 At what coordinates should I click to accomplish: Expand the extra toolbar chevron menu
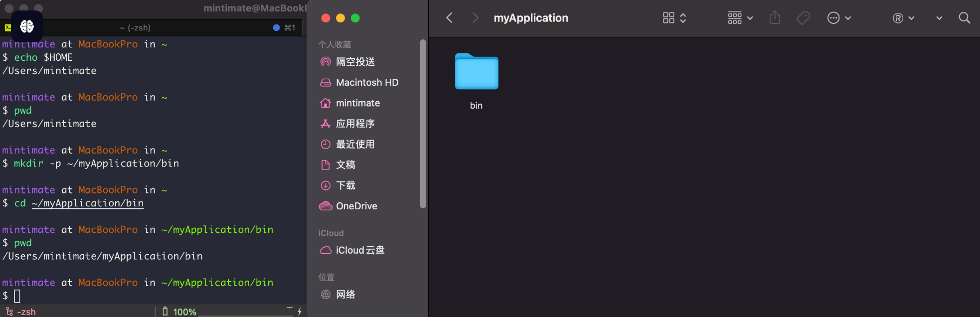[x=939, y=18]
